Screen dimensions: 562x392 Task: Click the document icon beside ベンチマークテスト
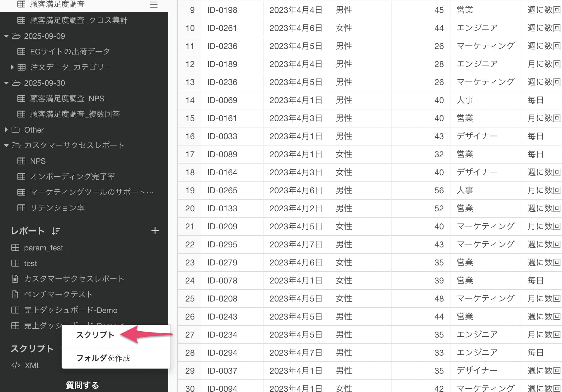(x=15, y=294)
